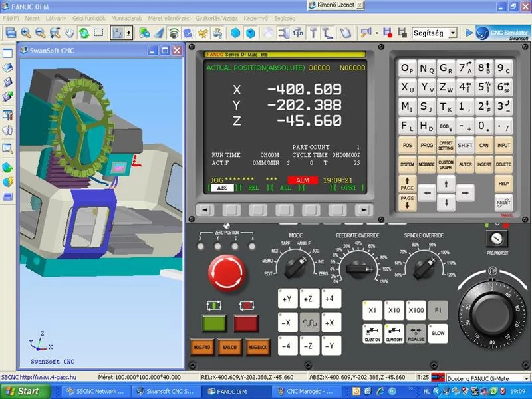Open the Képernyő menu
Screen dimensions: 532x399
tap(255, 19)
